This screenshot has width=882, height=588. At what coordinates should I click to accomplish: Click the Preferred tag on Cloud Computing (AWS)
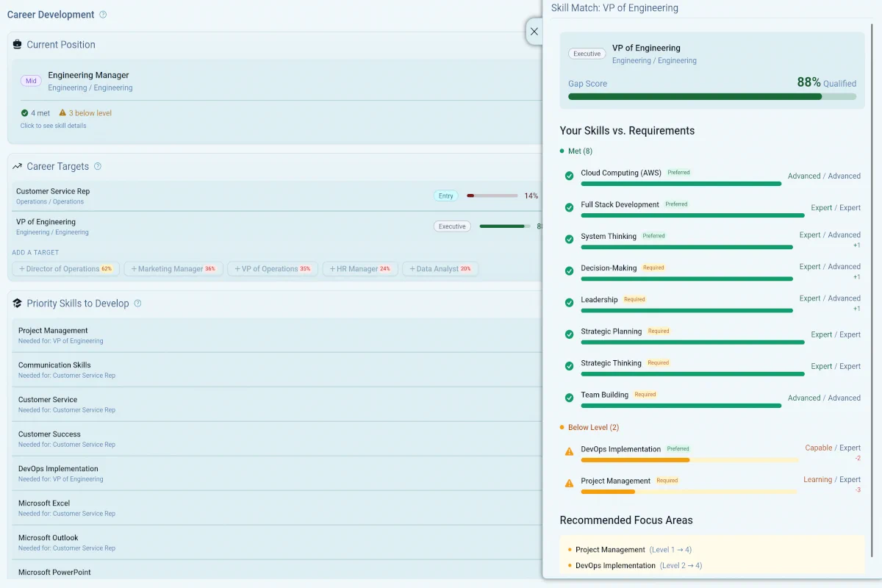point(678,173)
